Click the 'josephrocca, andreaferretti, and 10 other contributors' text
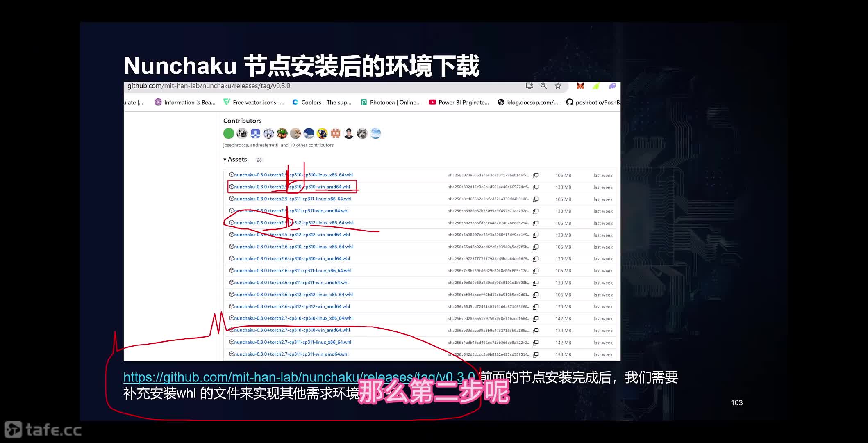868x443 pixels. click(278, 145)
